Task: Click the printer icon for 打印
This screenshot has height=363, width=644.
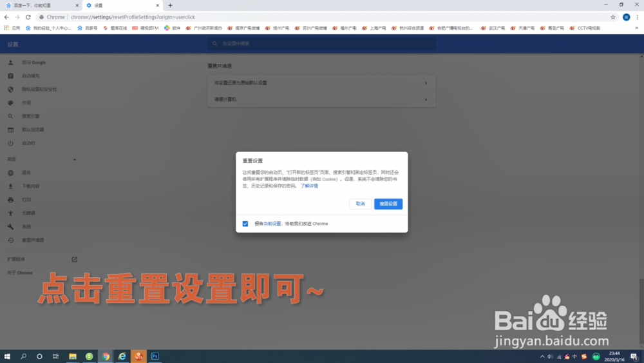Action: [11, 200]
